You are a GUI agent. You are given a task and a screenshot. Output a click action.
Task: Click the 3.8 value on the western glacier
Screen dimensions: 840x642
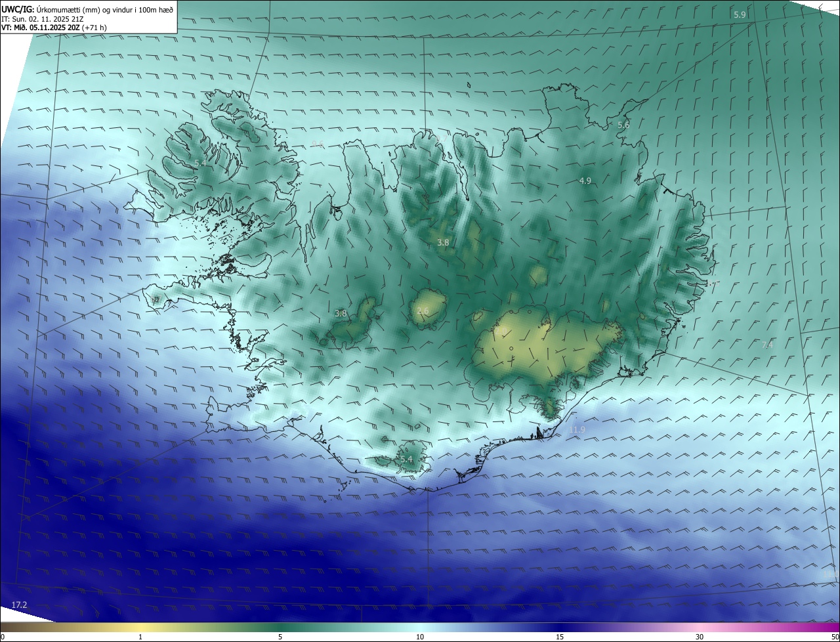pos(341,314)
